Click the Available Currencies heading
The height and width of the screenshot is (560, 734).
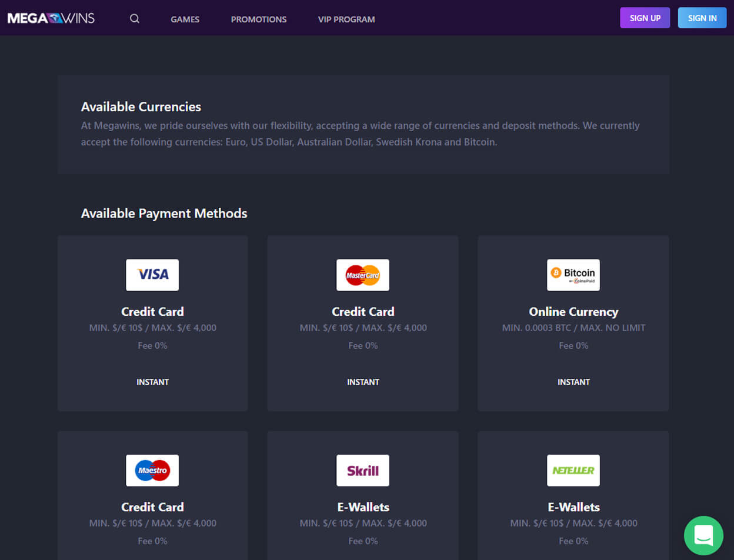[141, 107]
